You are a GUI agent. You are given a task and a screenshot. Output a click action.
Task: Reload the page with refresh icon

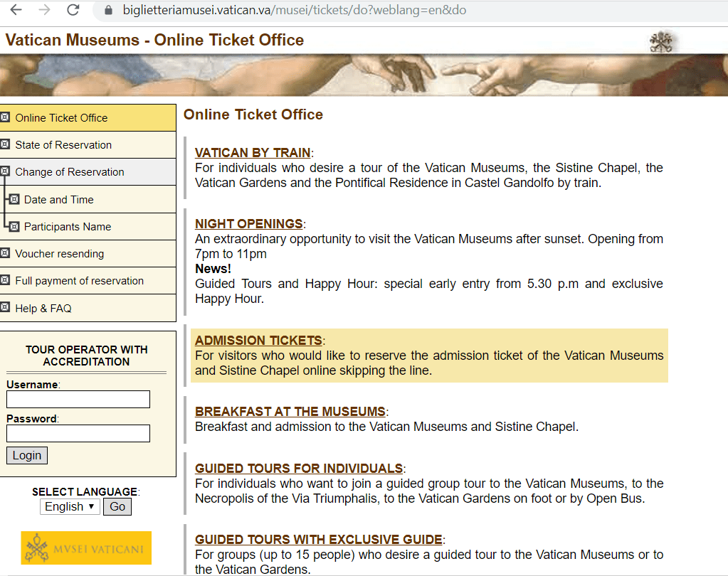click(x=73, y=10)
